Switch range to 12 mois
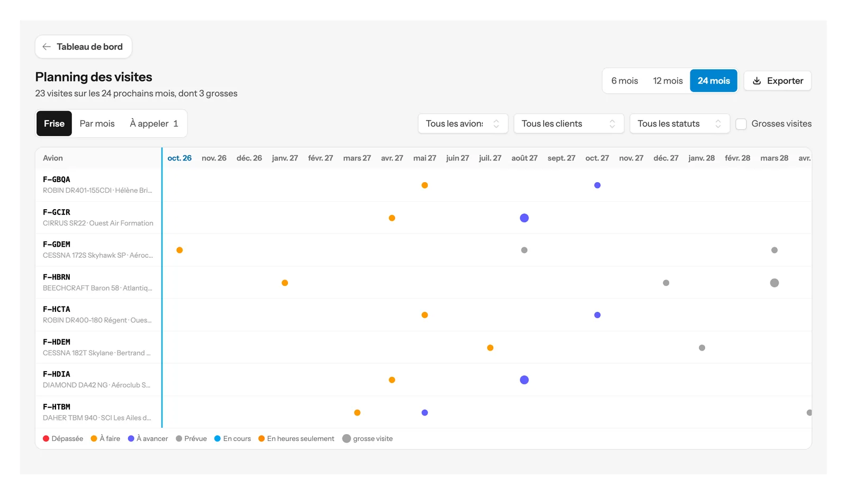847x504 pixels. pos(668,81)
